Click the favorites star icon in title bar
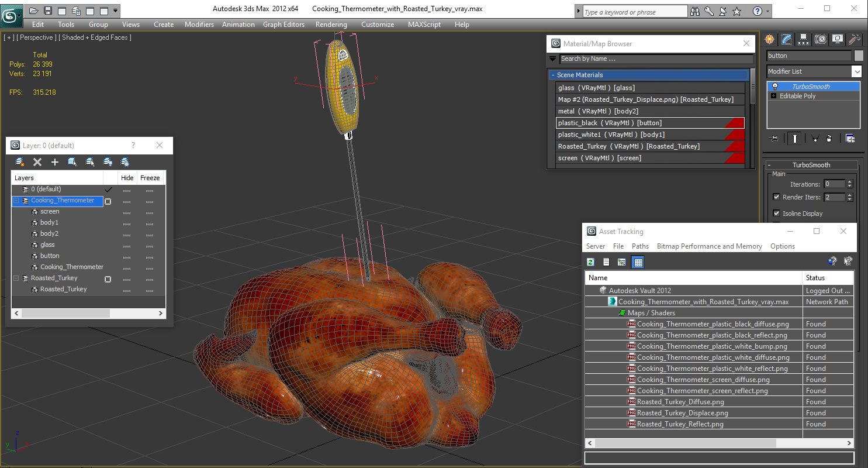The image size is (868, 468). 737,11
